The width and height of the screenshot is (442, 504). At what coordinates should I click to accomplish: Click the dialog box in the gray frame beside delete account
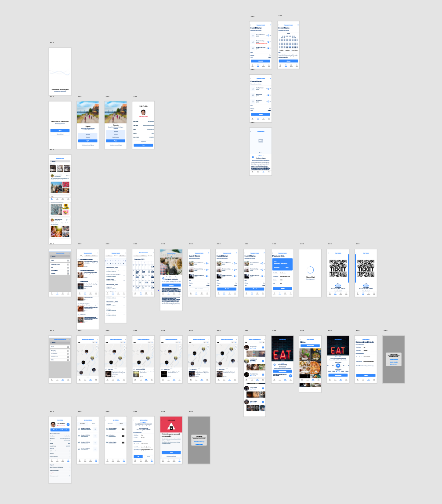[199, 440]
